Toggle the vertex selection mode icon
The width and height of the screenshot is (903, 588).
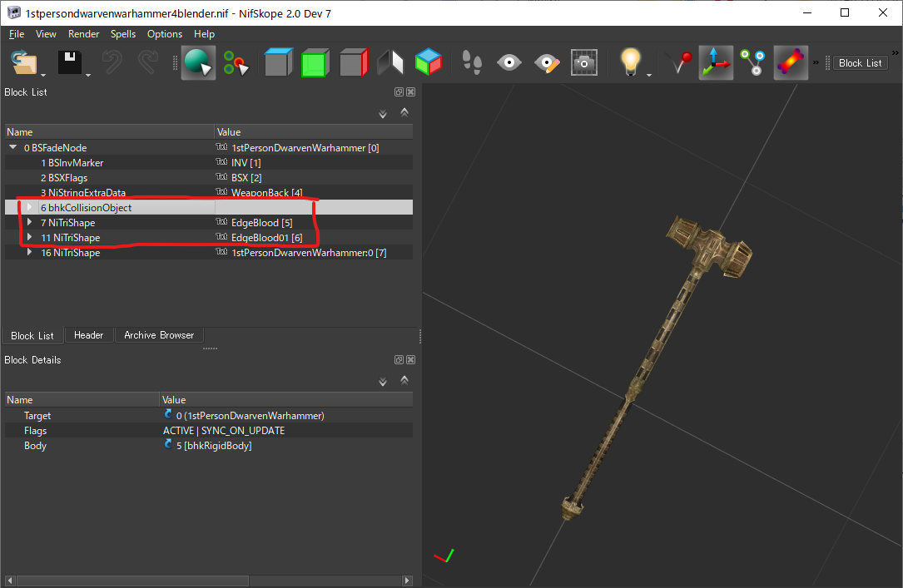click(236, 62)
